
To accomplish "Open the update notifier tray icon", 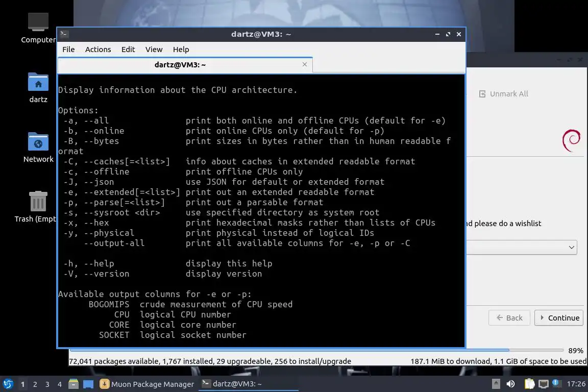I will click(x=556, y=383).
